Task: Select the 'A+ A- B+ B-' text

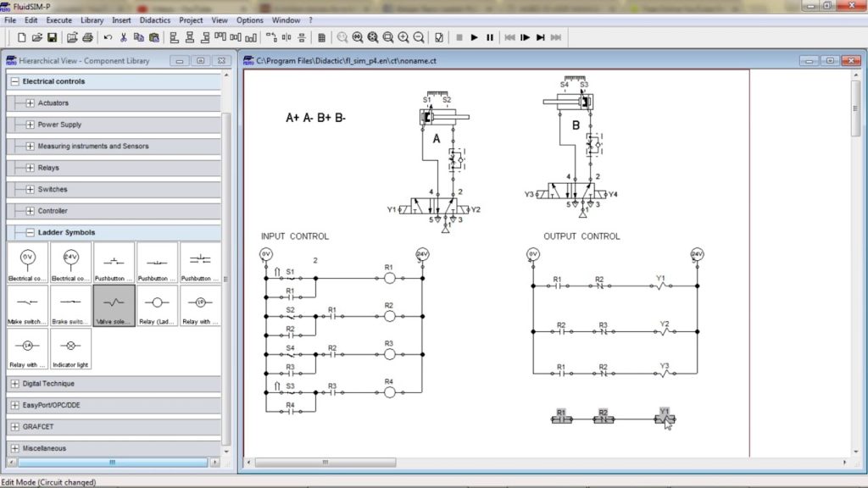Action: pos(315,117)
